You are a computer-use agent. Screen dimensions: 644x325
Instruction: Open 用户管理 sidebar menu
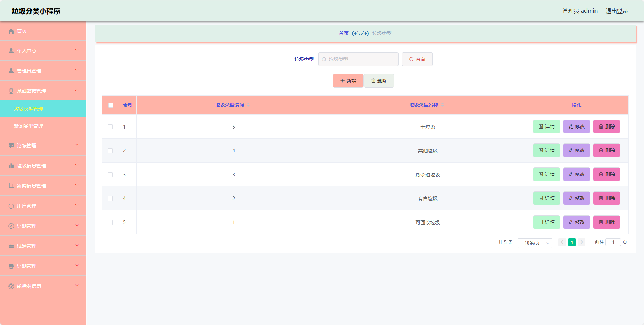pos(43,206)
